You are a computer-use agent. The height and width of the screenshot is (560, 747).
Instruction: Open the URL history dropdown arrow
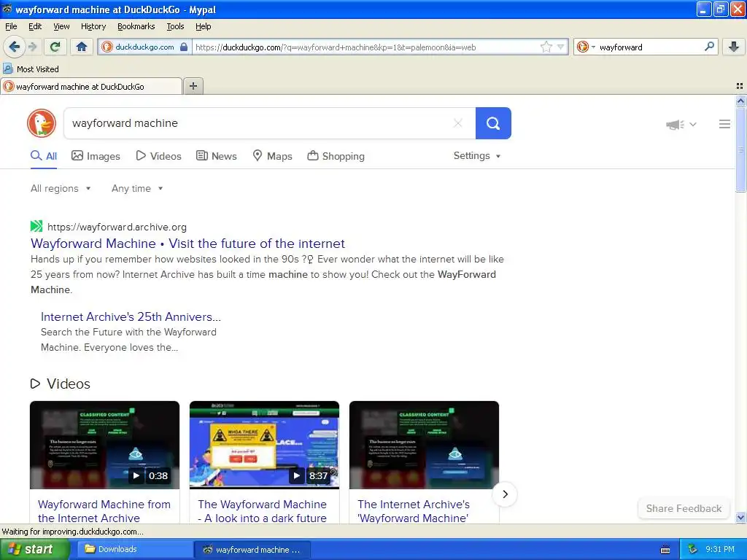point(561,47)
